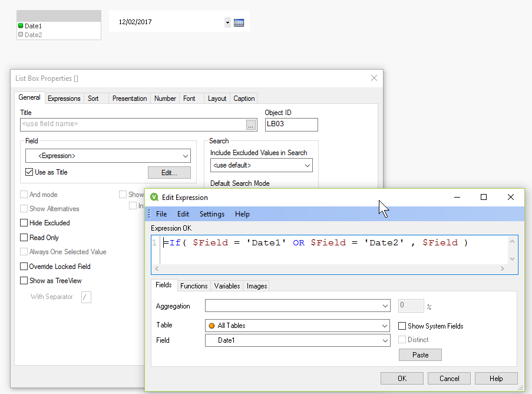Screen dimensions: 532x394
Task: Toggle the Use as Title checkbox
Action: point(29,172)
